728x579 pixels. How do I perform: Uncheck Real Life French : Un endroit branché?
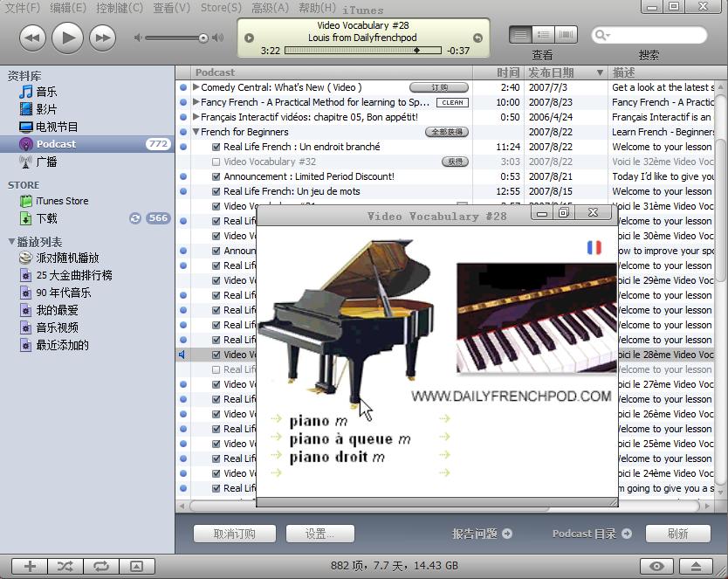pos(216,147)
